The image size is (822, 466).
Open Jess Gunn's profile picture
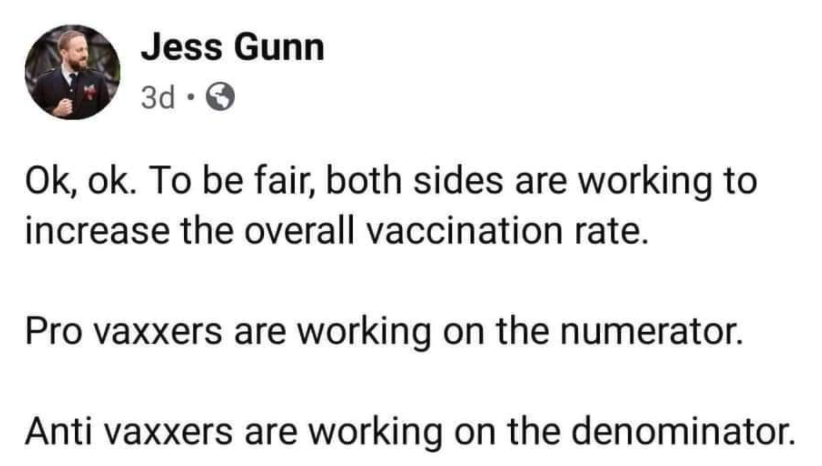(x=70, y=70)
